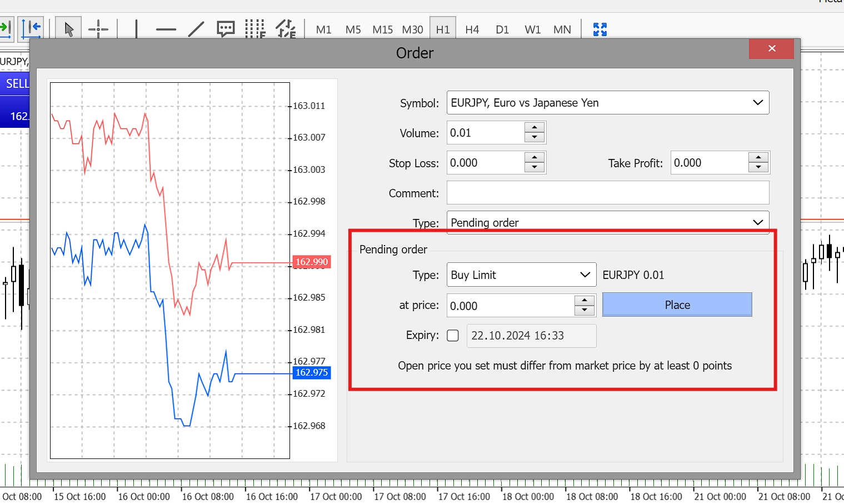The width and height of the screenshot is (844, 504).
Task: Click the fullscreen expand arrows icon
Action: coord(600,29)
